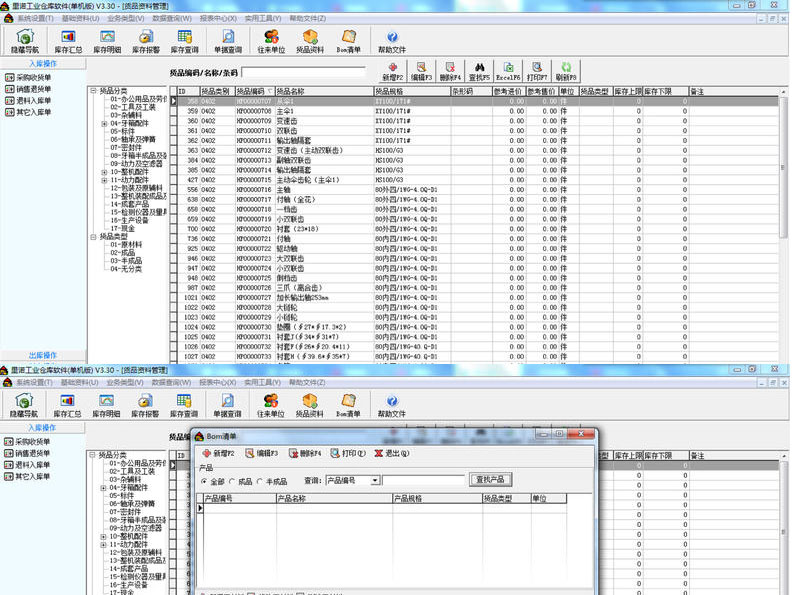Open Bom清单 from the upper window toolbar
The height and width of the screenshot is (595, 800).
(348, 41)
